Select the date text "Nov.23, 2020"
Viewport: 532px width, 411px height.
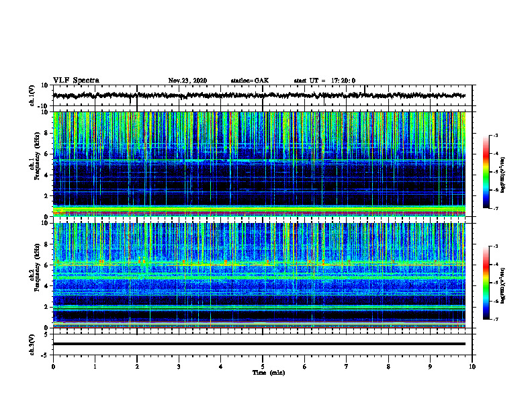tap(187, 81)
